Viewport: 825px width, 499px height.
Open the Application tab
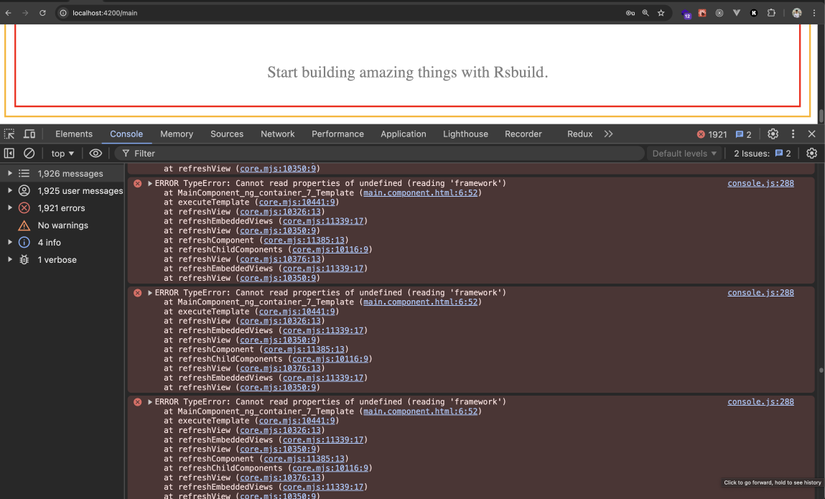click(404, 134)
